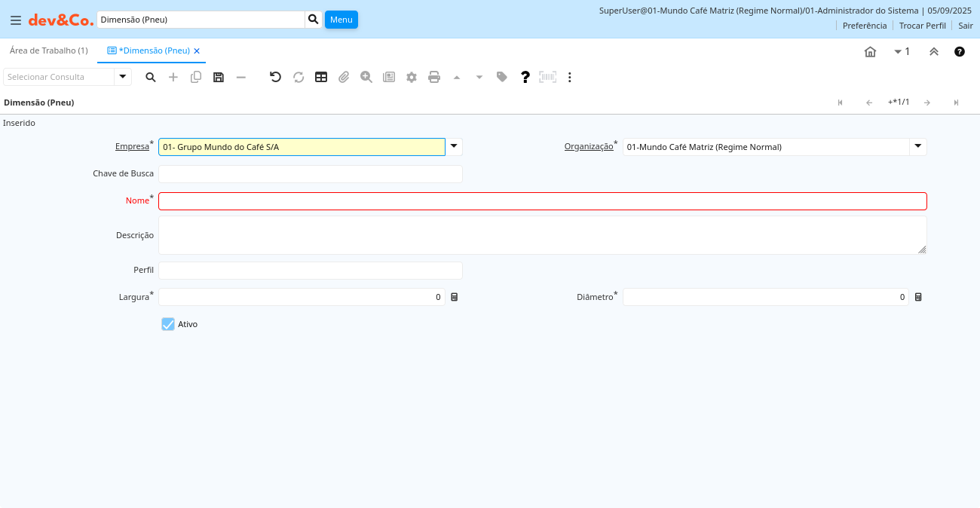Viewport: 980px width, 508px height.
Task: Expand the Selecionar Consulta combo box
Action: click(x=123, y=77)
